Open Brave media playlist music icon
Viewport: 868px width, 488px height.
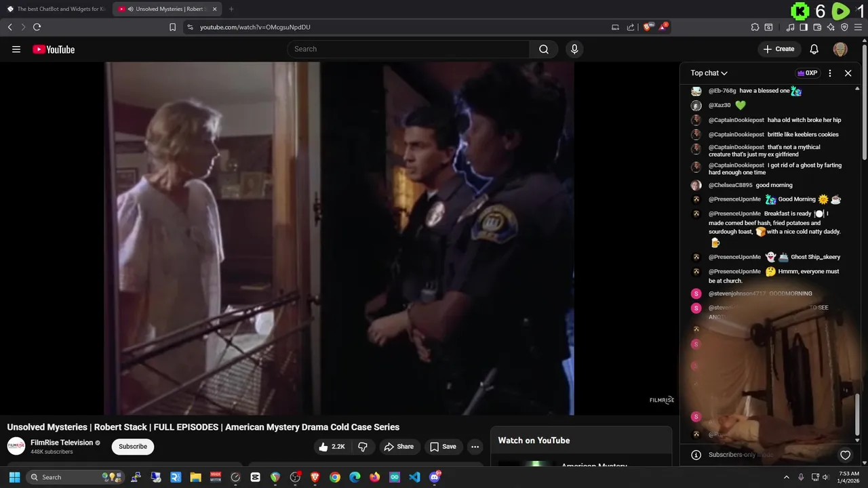coord(790,27)
